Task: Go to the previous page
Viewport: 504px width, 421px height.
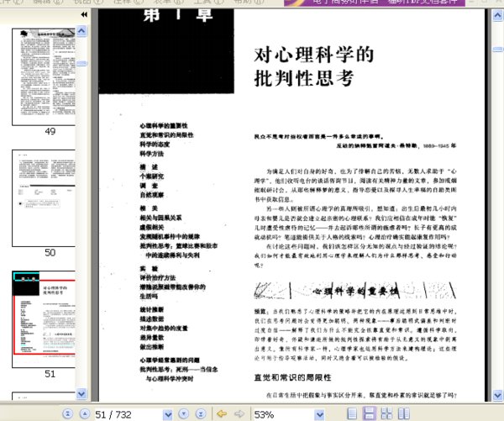Action: point(84,413)
